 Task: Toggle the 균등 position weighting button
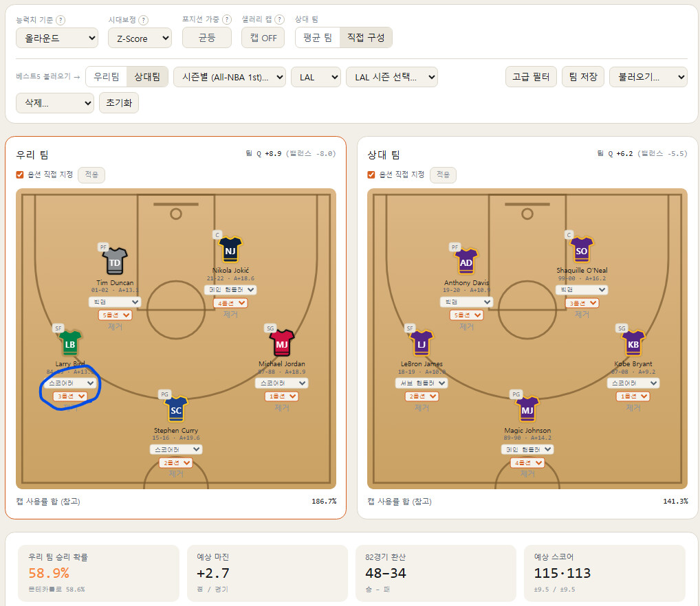207,38
